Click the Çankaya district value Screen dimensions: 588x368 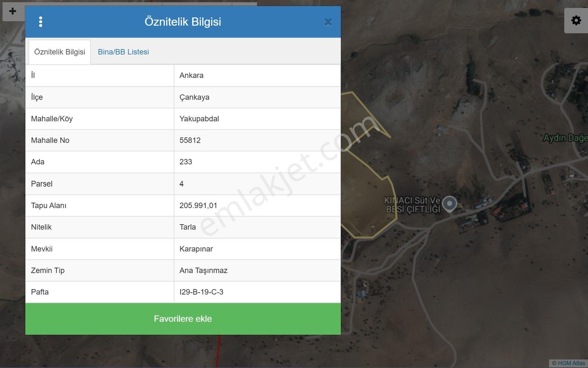(194, 97)
